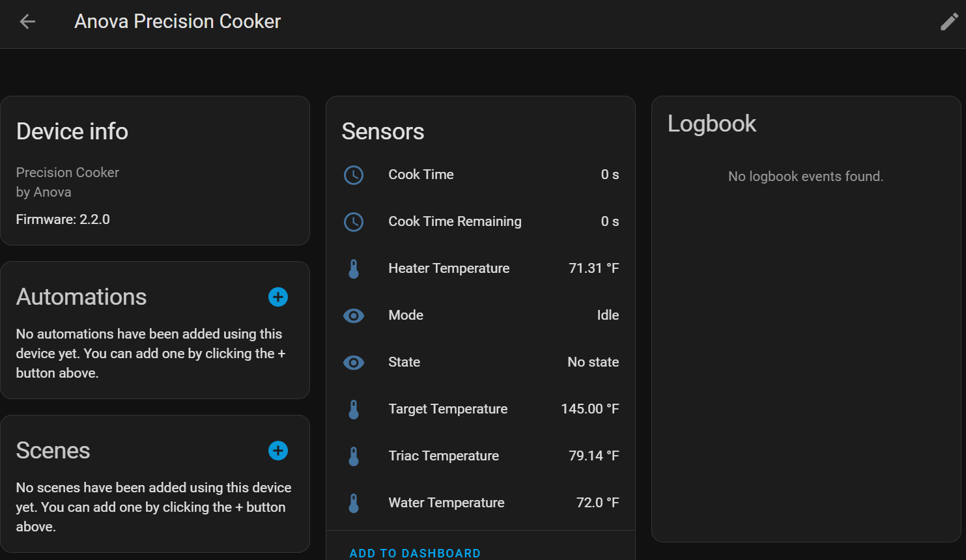Click the Water Temperature 72.0 °F value

click(597, 503)
